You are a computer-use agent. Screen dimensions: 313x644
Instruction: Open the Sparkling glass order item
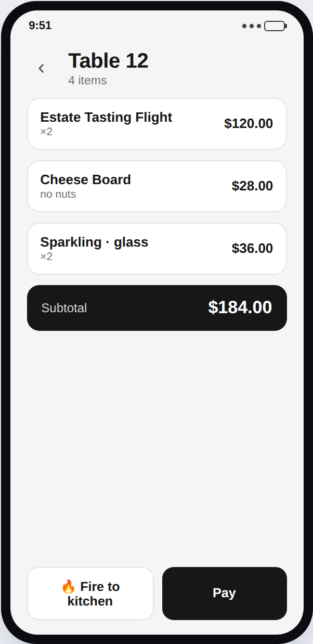coord(157,249)
